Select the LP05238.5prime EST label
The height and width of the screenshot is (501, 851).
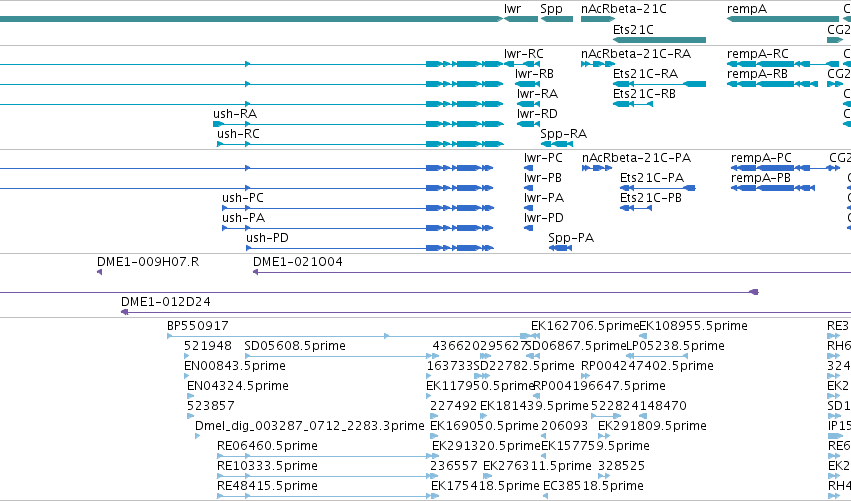click(675, 346)
